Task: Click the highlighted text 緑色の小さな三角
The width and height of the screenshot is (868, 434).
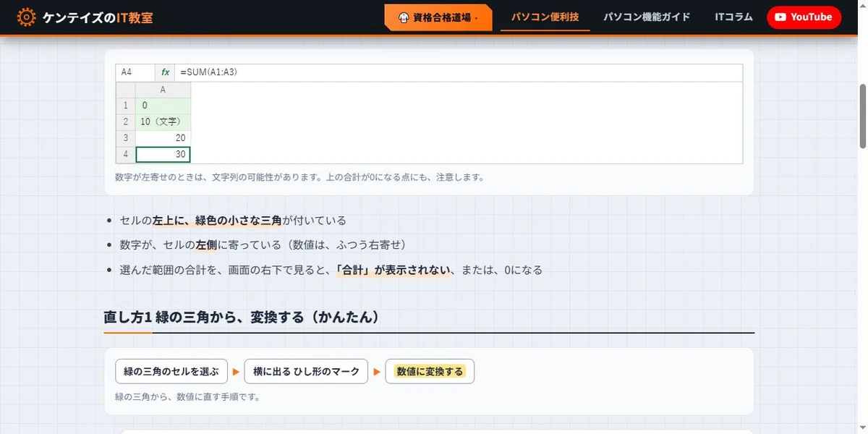Action: [x=238, y=221]
